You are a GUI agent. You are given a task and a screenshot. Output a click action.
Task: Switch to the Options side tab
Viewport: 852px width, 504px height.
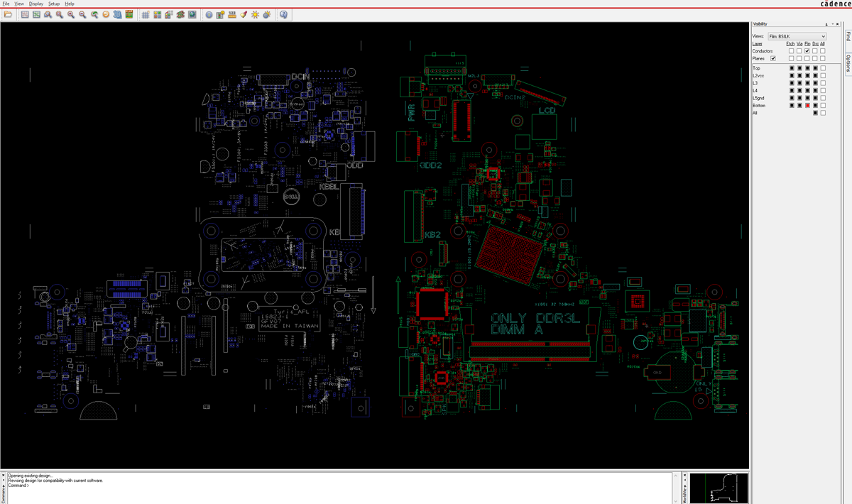click(848, 62)
